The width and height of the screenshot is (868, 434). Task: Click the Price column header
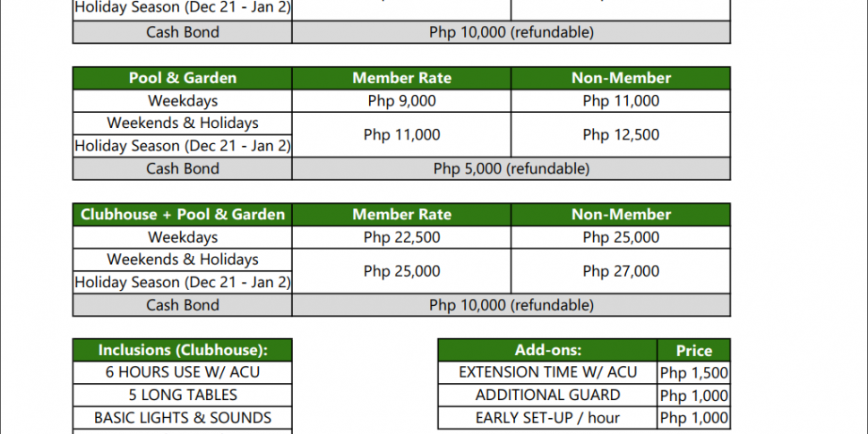point(693,351)
